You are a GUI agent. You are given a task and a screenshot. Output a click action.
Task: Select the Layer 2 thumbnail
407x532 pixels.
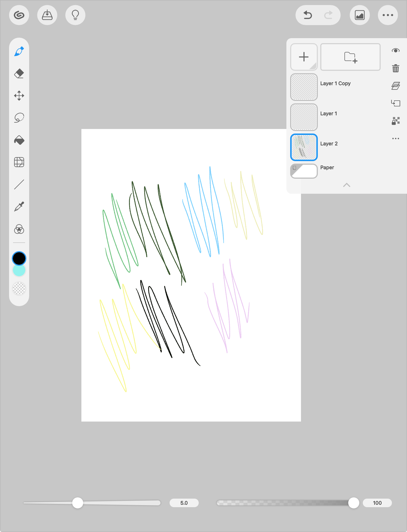tap(304, 147)
